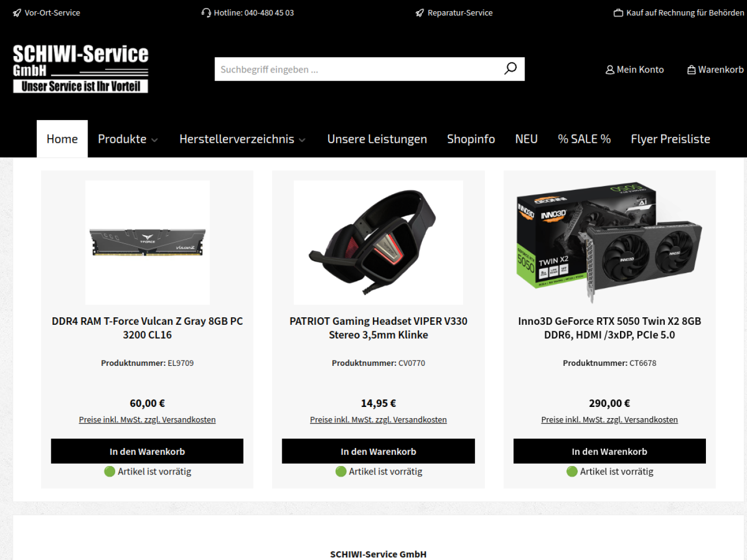Click Produktnummer CT6678 text
Viewport: 747px width, 560px height.
[609, 363]
